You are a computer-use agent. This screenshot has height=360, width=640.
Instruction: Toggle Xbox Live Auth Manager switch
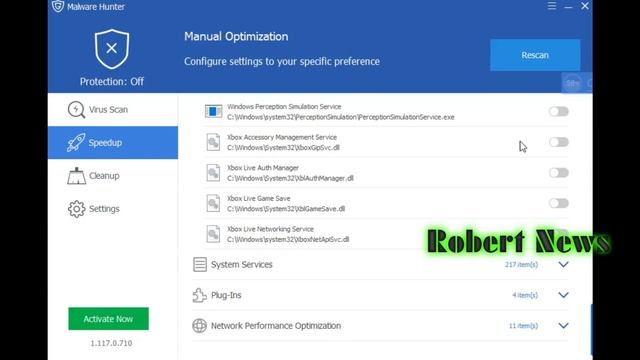pyautogui.click(x=559, y=173)
